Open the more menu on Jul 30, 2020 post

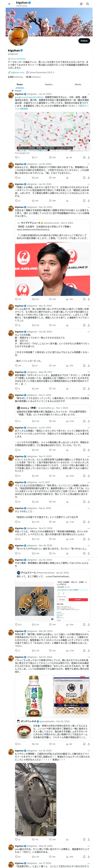89,164
